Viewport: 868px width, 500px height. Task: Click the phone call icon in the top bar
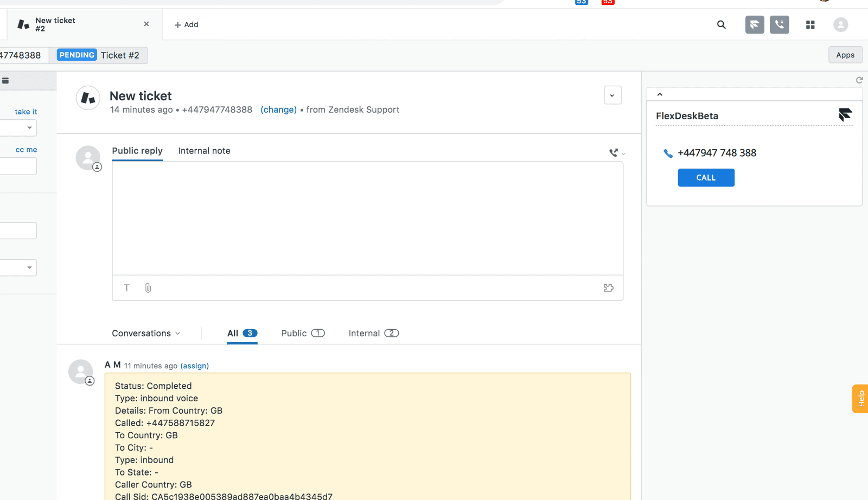(779, 24)
